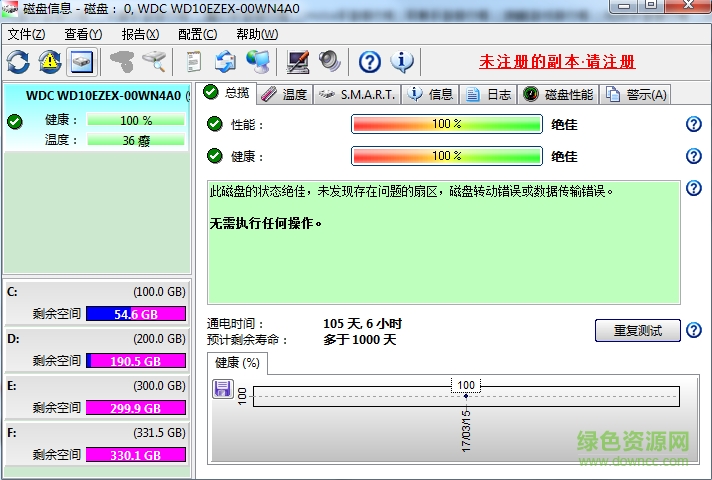Click the blue question mark help toolbar icon

[370, 62]
